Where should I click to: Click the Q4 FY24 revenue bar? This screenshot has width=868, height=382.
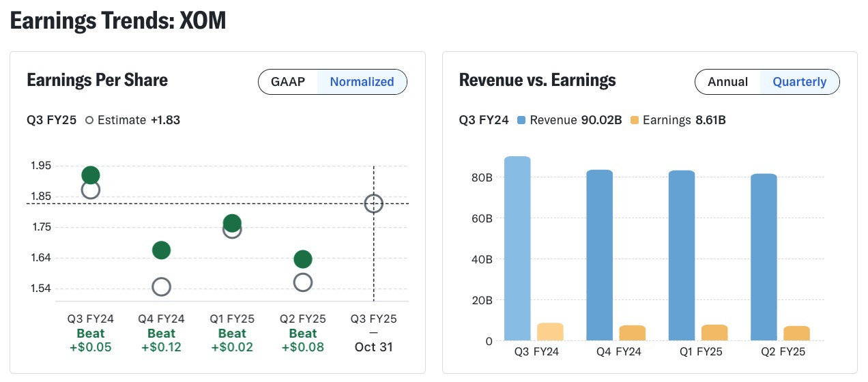(599, 255)
